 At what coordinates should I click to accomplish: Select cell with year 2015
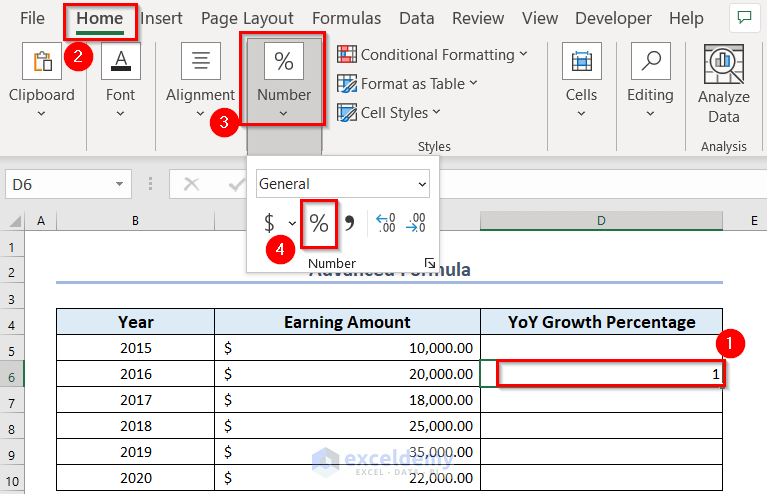pos(135,348)
